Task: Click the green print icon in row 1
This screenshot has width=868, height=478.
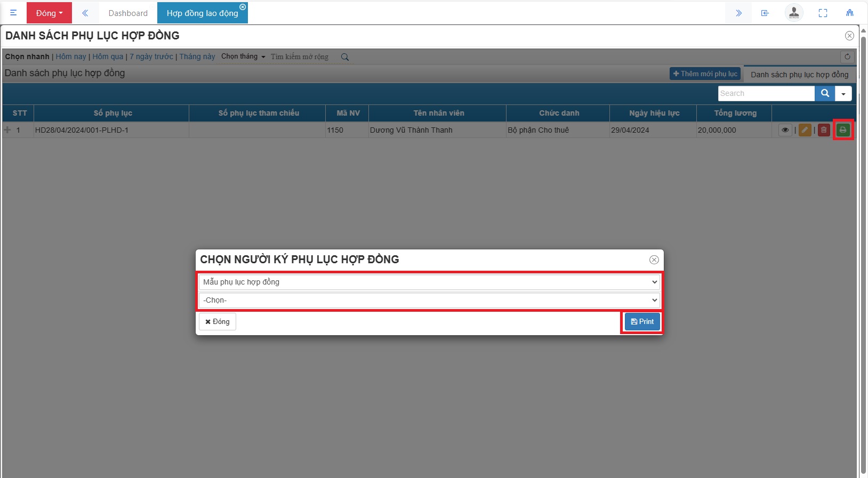Action: pos(843,130)
